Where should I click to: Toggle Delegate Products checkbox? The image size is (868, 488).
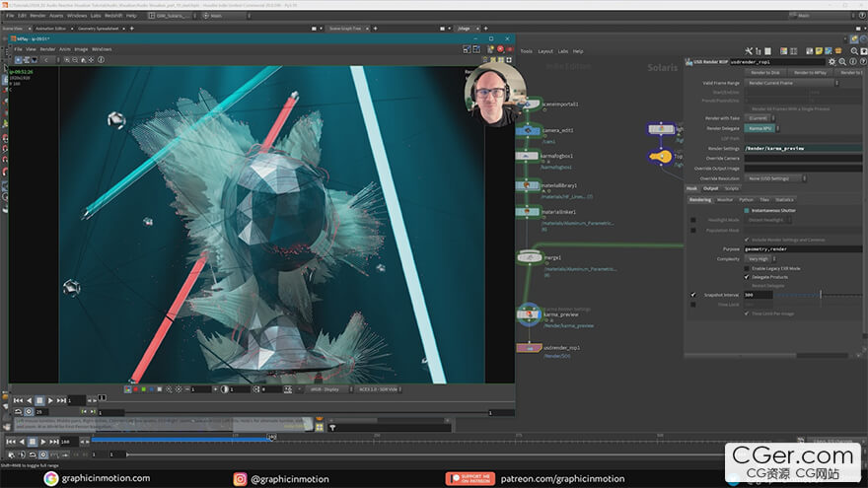click(x=747, y=277)
